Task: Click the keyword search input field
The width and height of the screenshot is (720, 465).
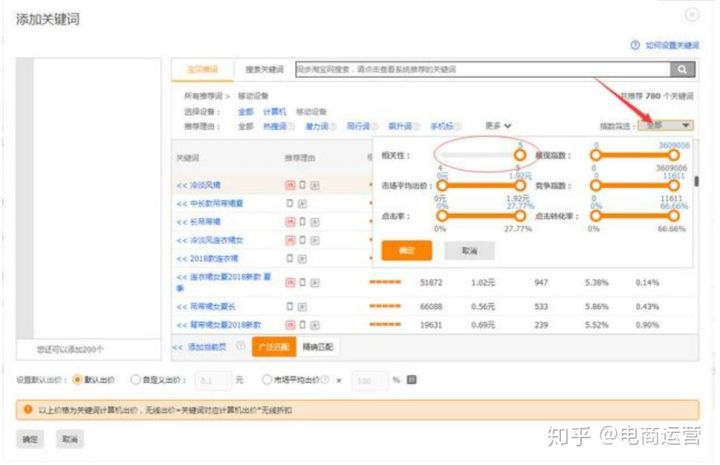Action: pyautogui.click(x=480, y=70)
